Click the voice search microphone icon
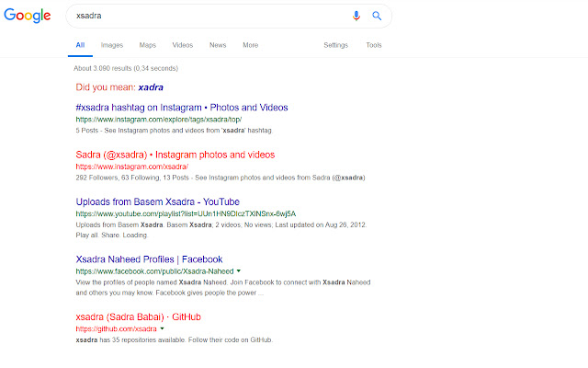The width and height of the screenshot is (588, 368). click(x=356, y=16)
